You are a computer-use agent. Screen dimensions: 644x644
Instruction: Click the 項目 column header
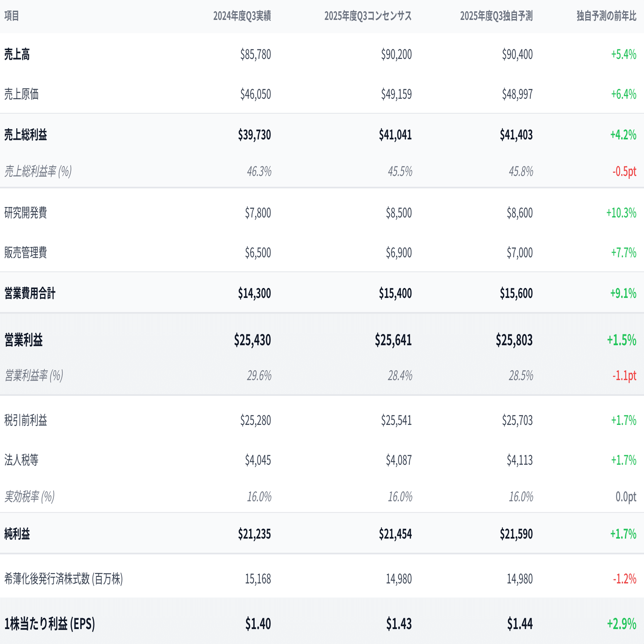pyautogui.click(x=12, y=16)
